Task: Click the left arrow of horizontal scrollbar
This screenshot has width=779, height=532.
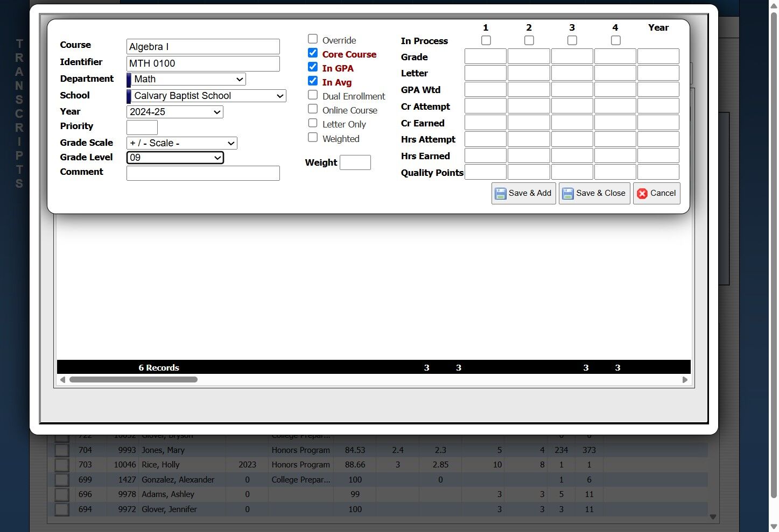Action: 62,380
